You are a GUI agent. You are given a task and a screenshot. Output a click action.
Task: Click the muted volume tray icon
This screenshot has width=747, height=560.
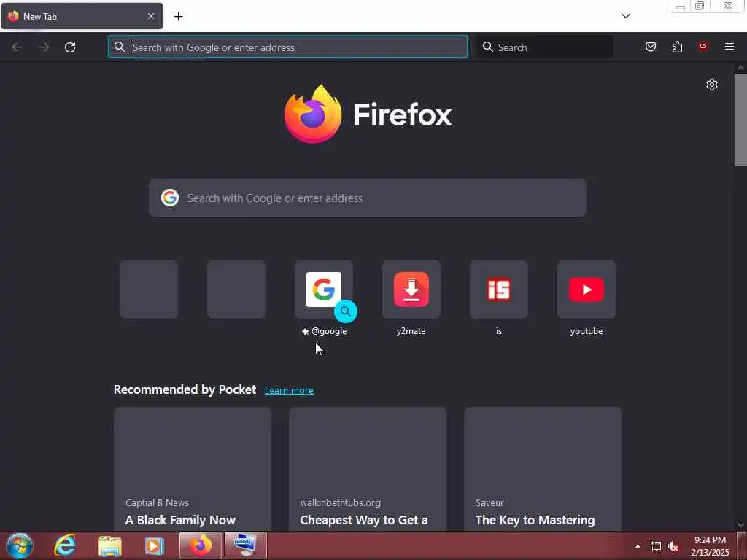[673, 547]
